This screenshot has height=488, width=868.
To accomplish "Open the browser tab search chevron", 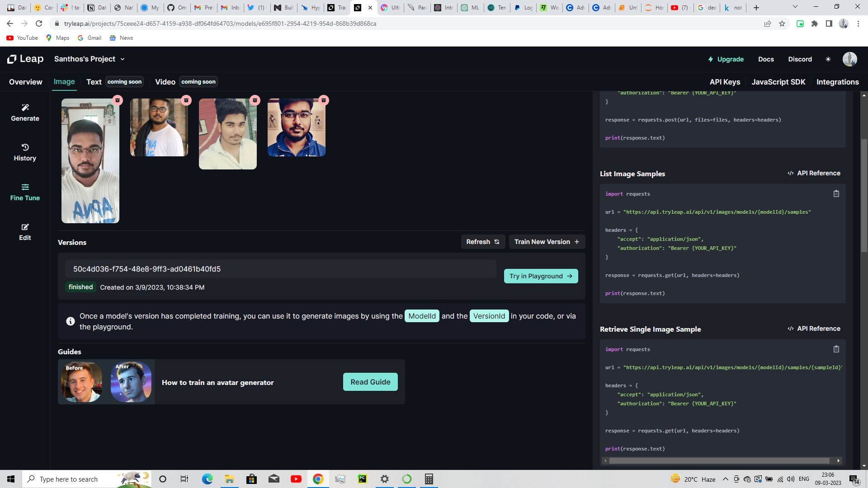I will [x=795, y=7].
